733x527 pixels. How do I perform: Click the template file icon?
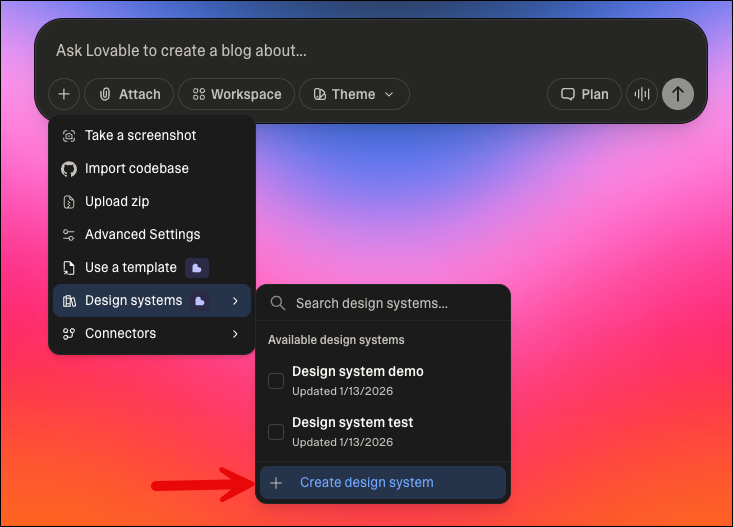[x=69, y=268]
